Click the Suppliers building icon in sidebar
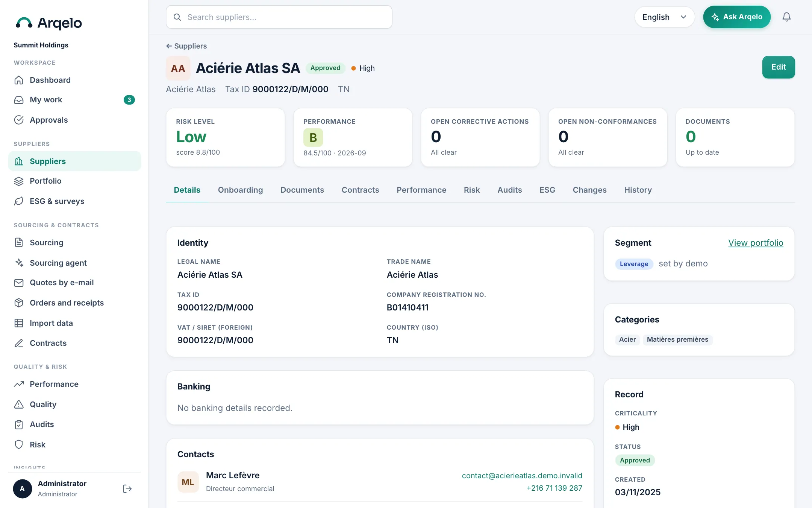Screen dimensions: 812x508 (19, 161)
